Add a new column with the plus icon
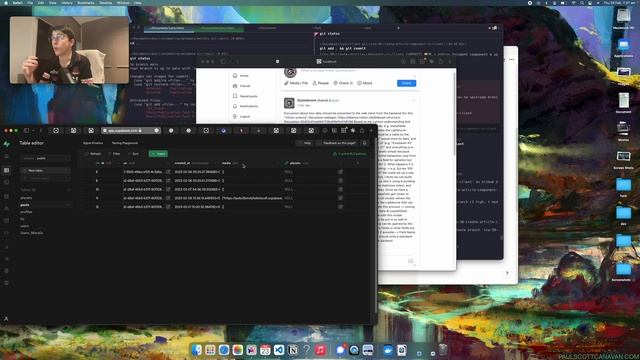The image size is (640, 360). click(x=358, y=163)
